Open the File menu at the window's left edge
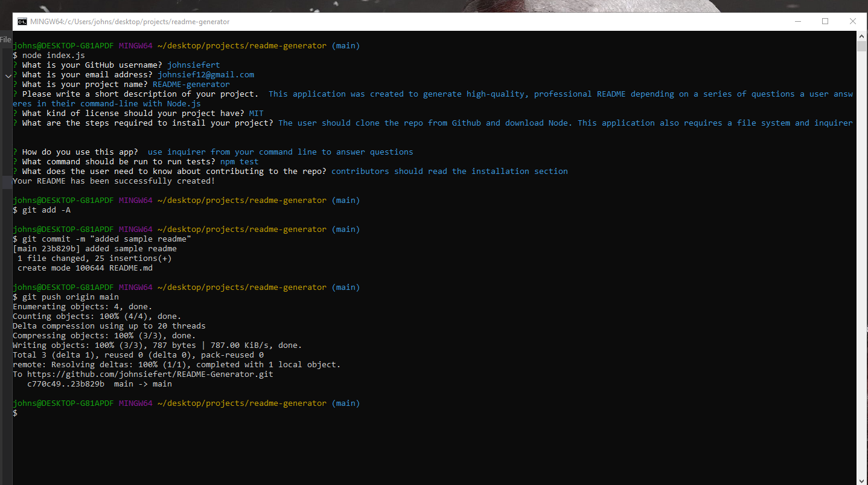Viewport: 868px width, 485px height. pos(5,39)
